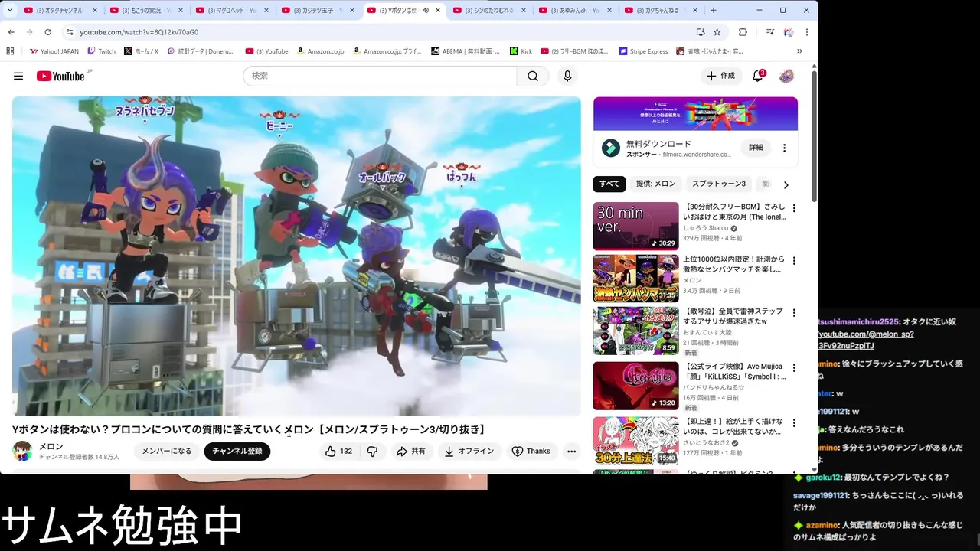Open the Ave Mujica video thumbnail
This screenshot has height=551, width=980.
click(635, 386)
